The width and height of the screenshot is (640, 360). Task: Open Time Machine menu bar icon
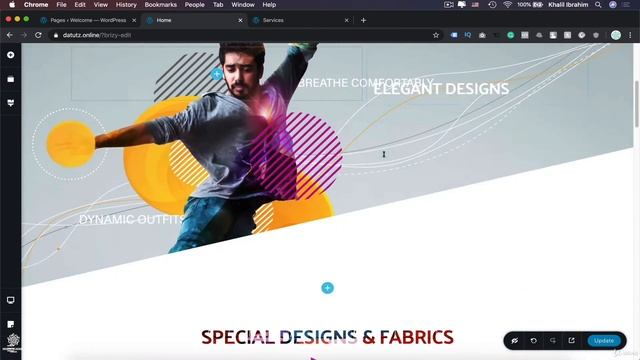(x=492, y=4)
